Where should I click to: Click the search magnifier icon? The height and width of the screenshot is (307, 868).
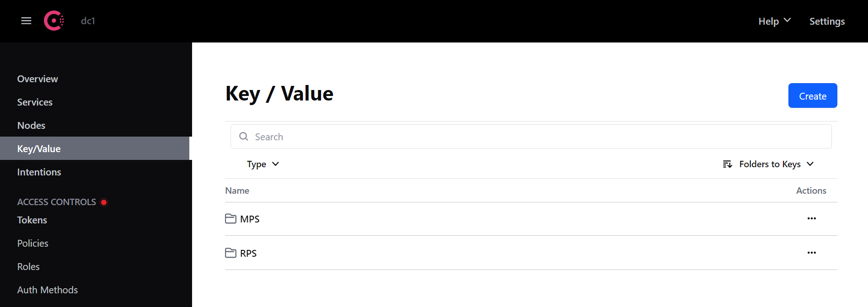(244, 137)
